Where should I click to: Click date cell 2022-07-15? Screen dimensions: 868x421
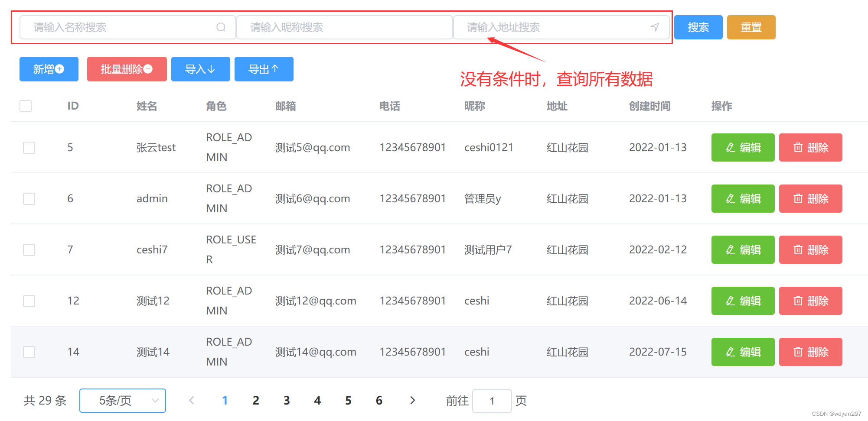click(x=658, y=352)
